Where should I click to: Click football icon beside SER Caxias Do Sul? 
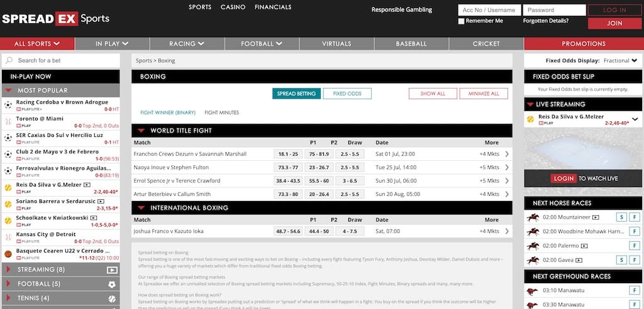(x=8, y=138)
